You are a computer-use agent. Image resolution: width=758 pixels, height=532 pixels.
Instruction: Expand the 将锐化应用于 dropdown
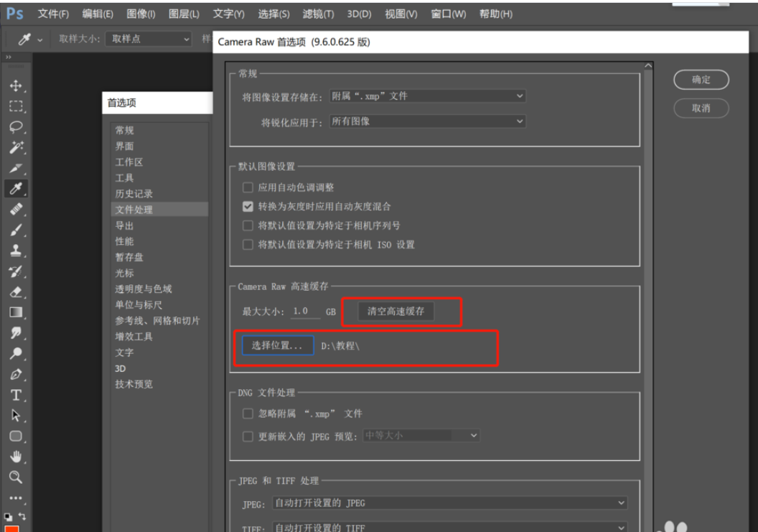point(427,122)
